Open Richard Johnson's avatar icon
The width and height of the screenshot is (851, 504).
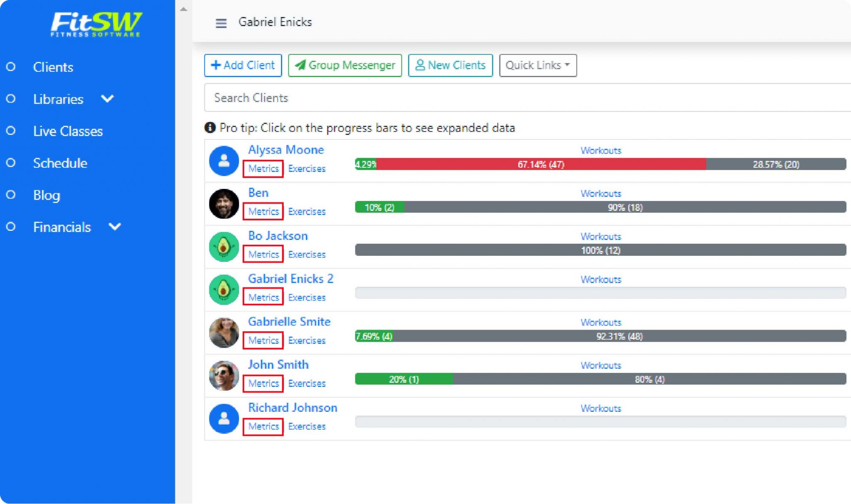224,418
